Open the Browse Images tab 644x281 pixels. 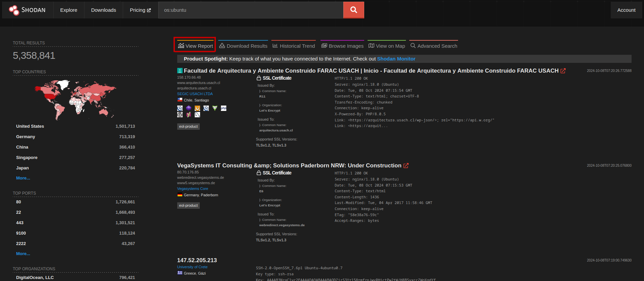click(x=342, y=45)
